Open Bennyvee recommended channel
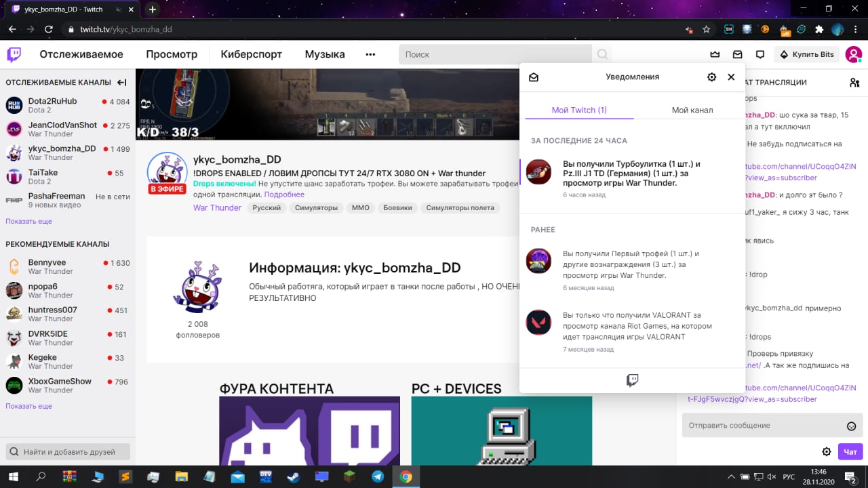868x488 pixels. [x=68, y=266]
